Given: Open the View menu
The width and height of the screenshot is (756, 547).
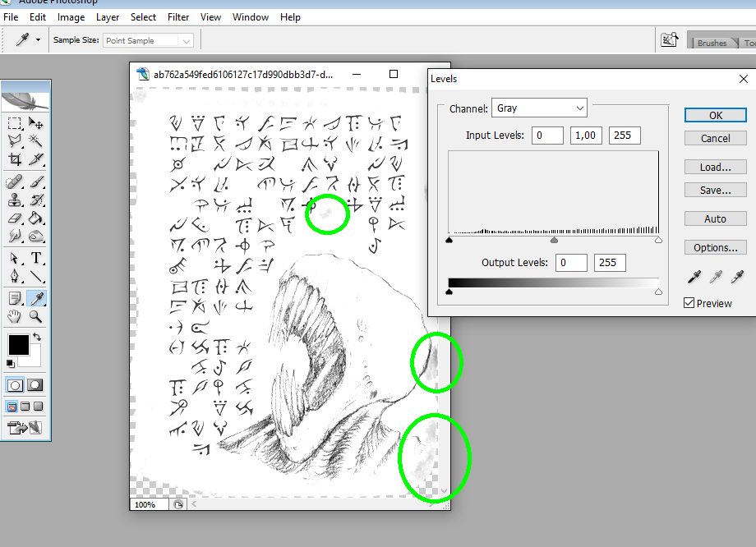Looking at the screenshot, I should [x=210, y=17].
